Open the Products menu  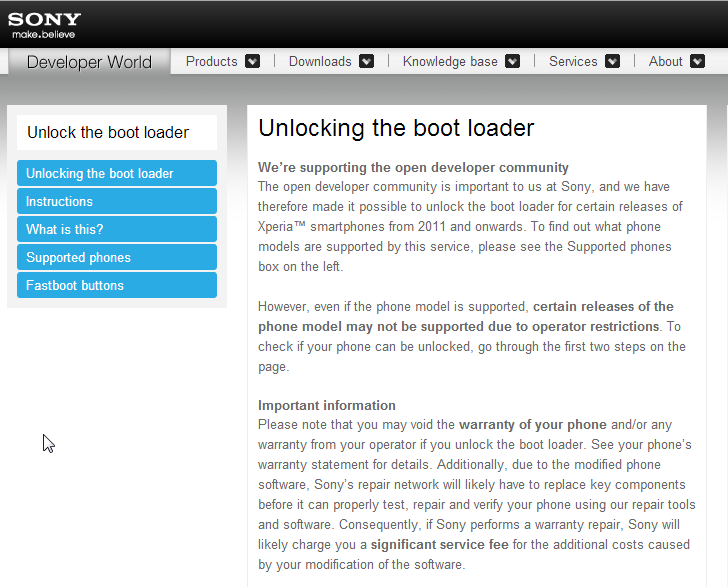point(211,61)
